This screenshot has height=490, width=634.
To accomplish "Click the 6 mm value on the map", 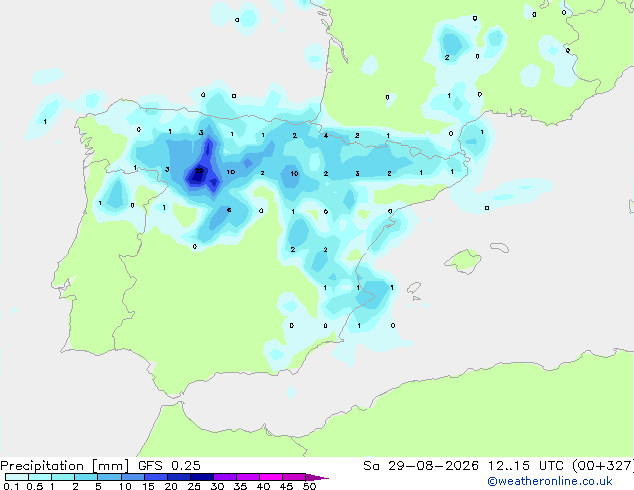I will pos(229,210).
